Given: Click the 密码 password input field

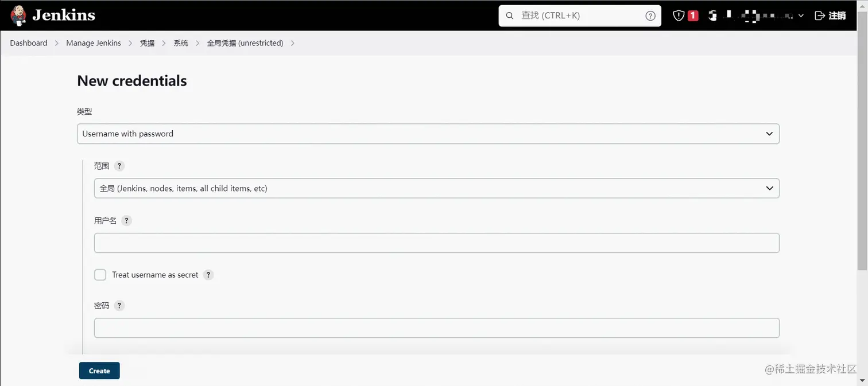Looking at the screenshot, I should [437, 328].
